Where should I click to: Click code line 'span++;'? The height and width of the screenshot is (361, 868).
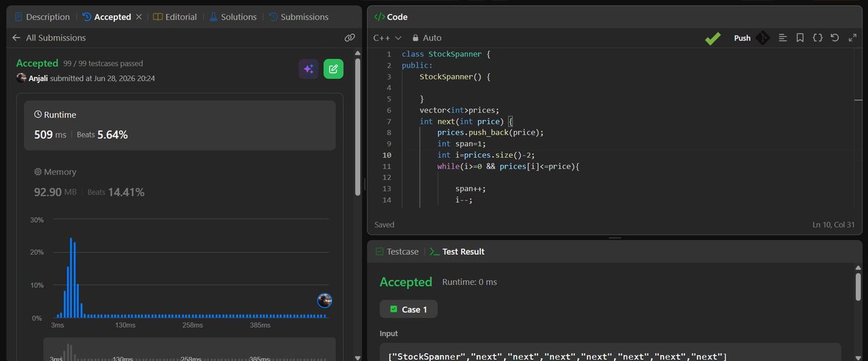[471, 189]
